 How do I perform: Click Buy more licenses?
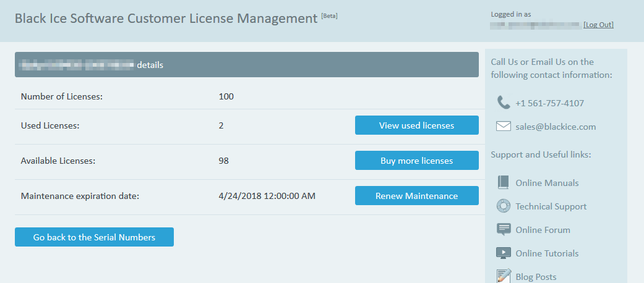(x=417, y=161)
